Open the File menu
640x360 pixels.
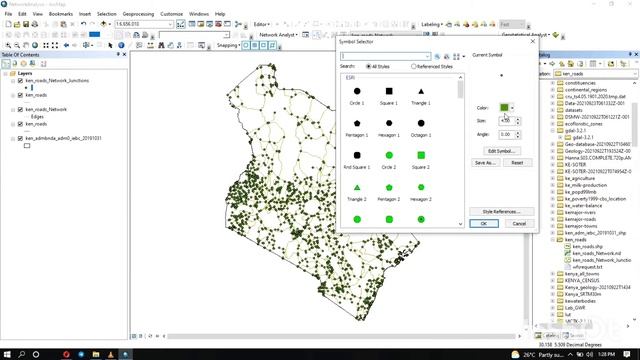8,14
